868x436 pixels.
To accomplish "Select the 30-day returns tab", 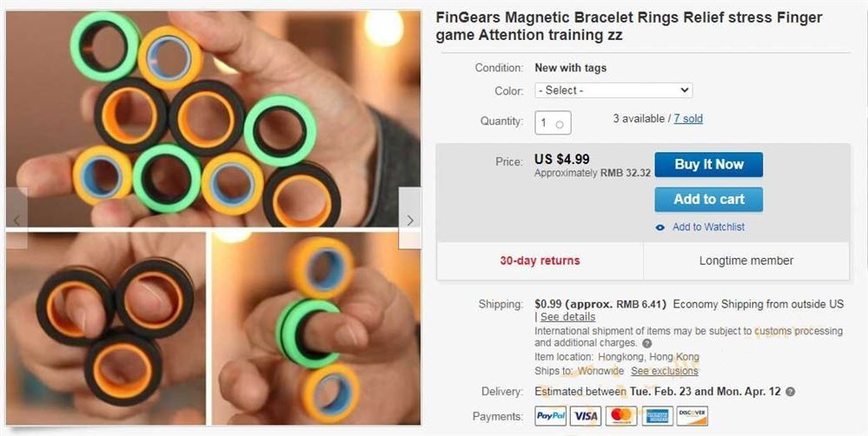I will tap(540, 261).
